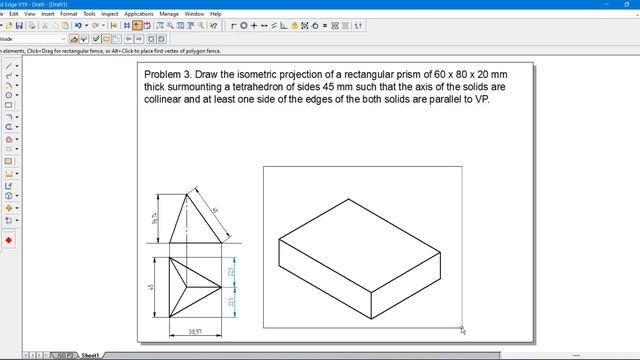The width and height of the screenshot is (640, 360).
Task: Open the Manage menu
Action: click(169, 14)
